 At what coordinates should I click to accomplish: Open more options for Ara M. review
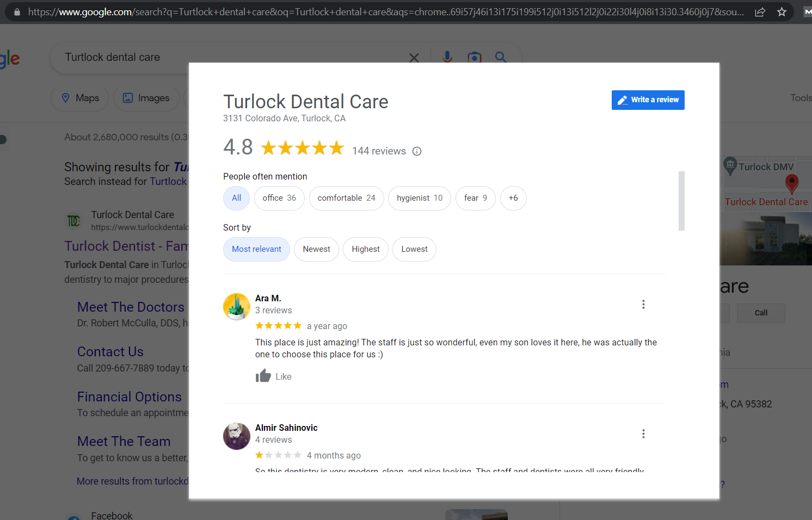tap(643, 305)
